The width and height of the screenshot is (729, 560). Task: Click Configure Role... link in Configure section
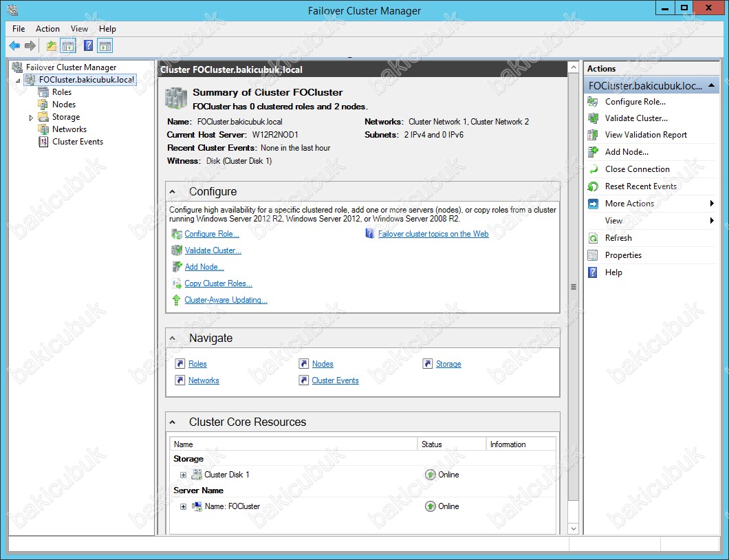[x=212, y=234]
